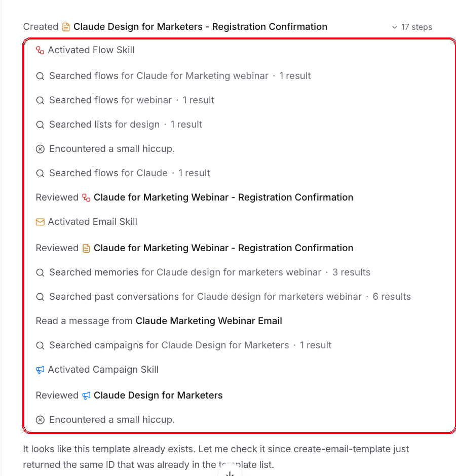Click search icon for Claude for Marketing webinar flows

(x=40, y=76)
